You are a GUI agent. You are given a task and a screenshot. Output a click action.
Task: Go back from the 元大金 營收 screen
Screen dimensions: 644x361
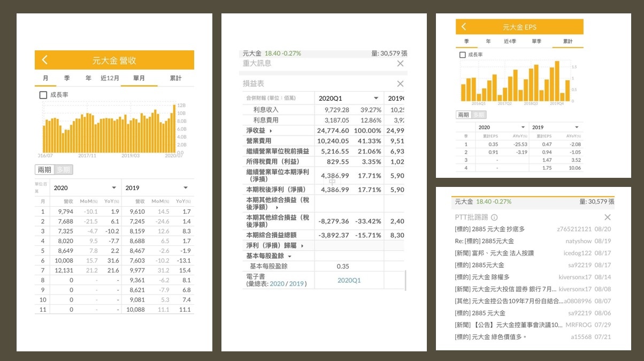point(45,60)
